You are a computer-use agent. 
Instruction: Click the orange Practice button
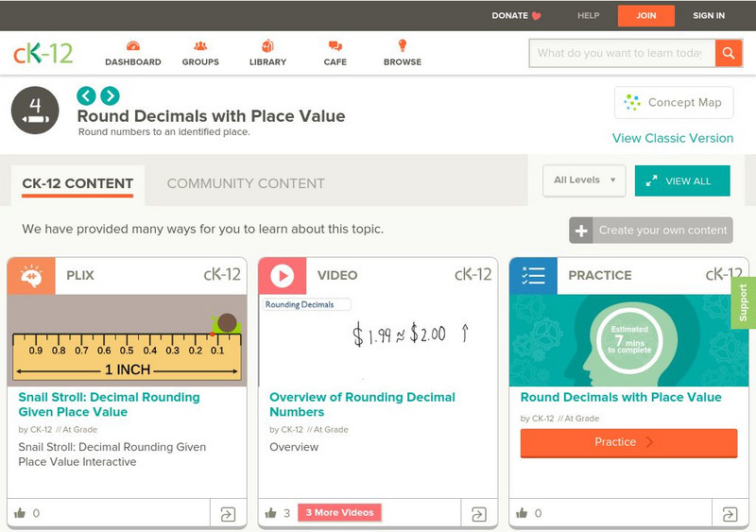coord(628,443)
